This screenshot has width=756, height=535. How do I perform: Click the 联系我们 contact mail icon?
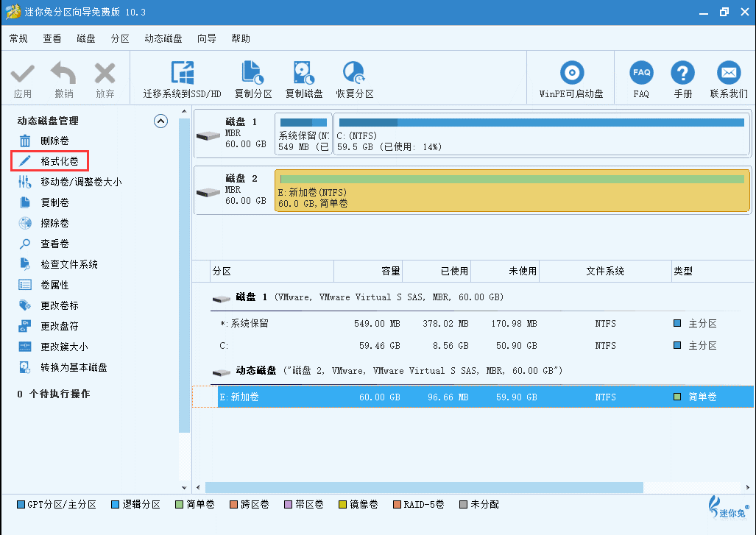(x=729, y=73)
